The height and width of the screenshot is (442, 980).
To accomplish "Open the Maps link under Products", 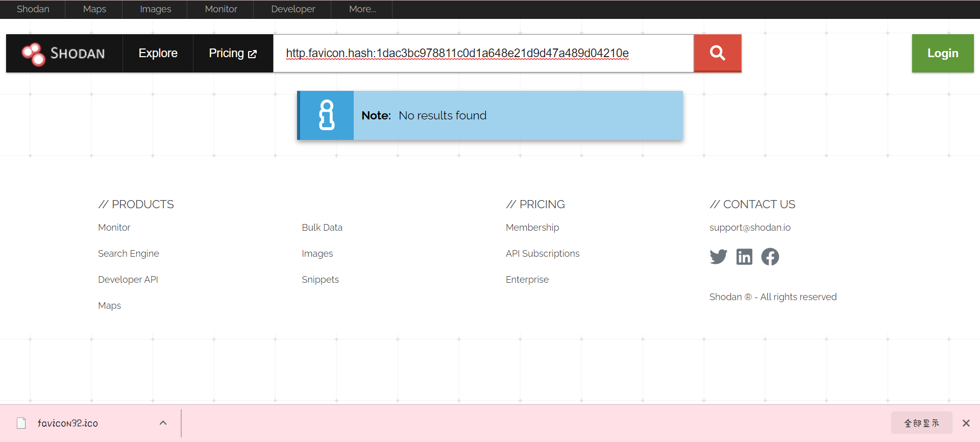I will pyautogui.click(x=110, y=306).
